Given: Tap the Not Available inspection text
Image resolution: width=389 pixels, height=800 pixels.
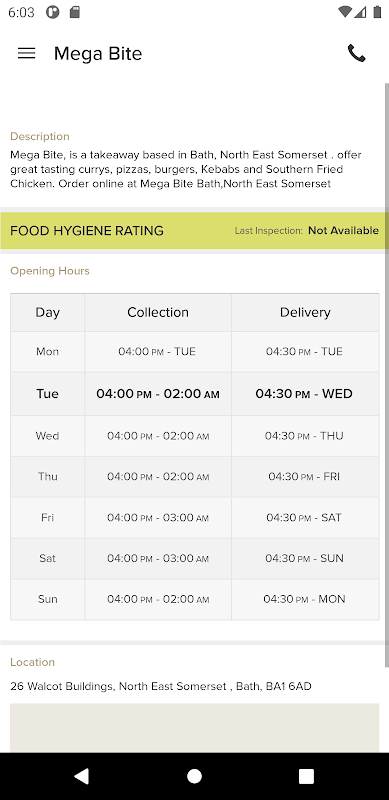Looking at the screenshot, I should point(343,231).
